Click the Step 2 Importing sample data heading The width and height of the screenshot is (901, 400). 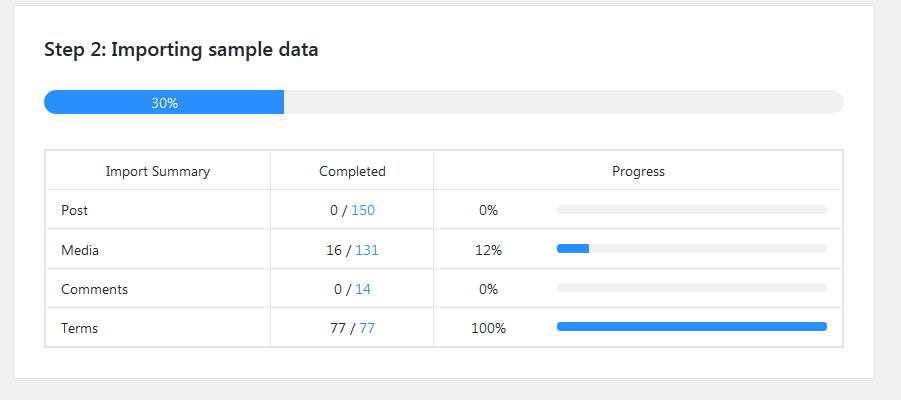pyautogui.click(x=181, y=50)
